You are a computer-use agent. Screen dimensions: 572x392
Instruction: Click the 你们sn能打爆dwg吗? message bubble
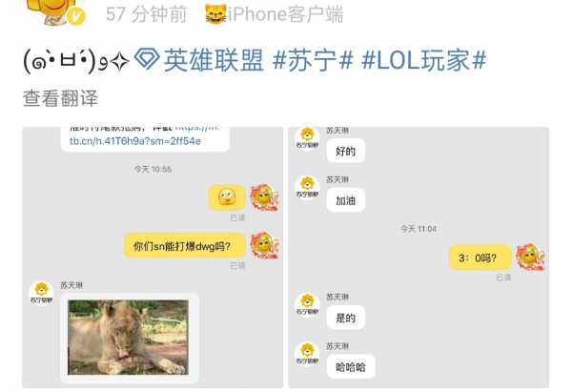185,246
